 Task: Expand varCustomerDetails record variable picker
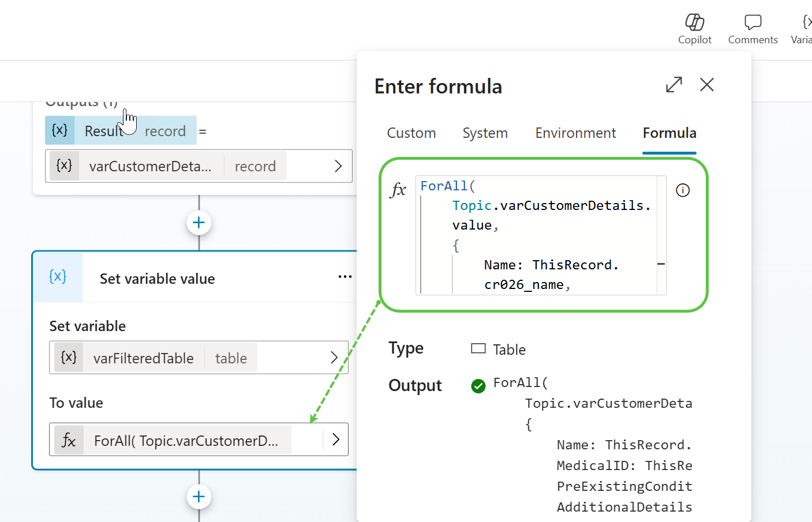[338, 166]
